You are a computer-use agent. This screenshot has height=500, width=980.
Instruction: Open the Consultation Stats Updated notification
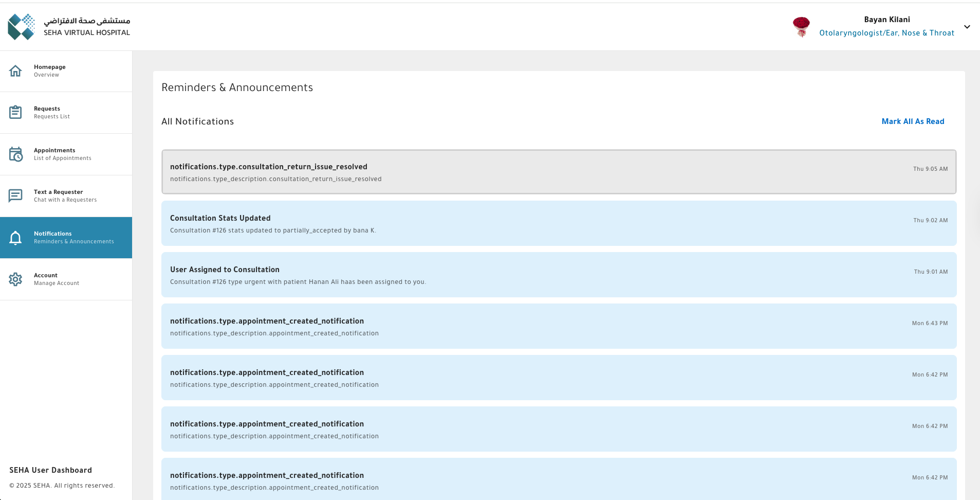559,223
